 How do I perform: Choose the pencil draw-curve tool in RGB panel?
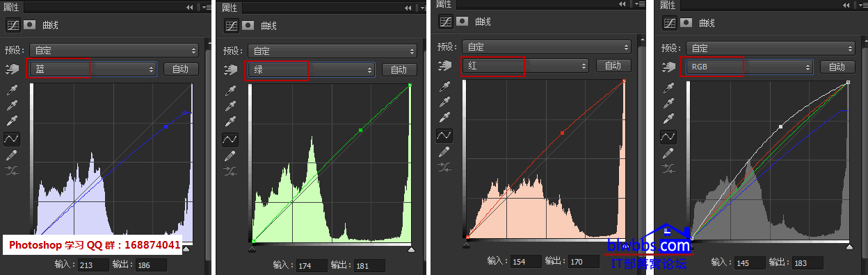coord(668,153)
